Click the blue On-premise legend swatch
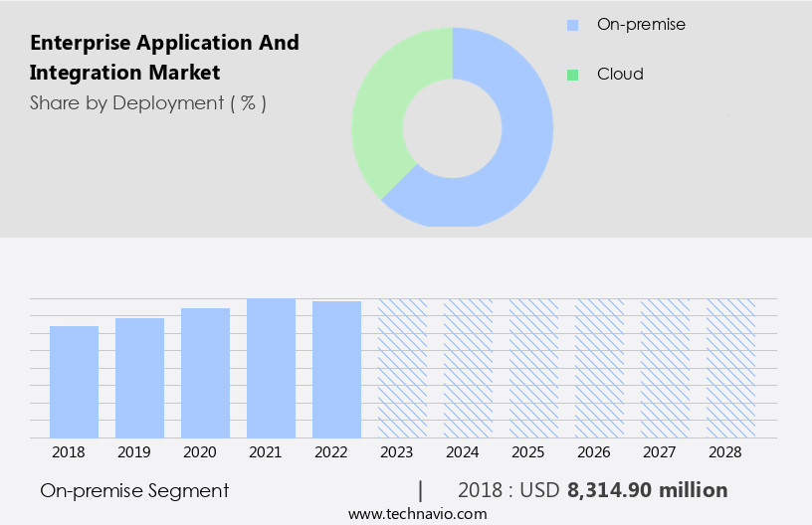The width and height of the screenshot is (812, 525). [572, 25]
